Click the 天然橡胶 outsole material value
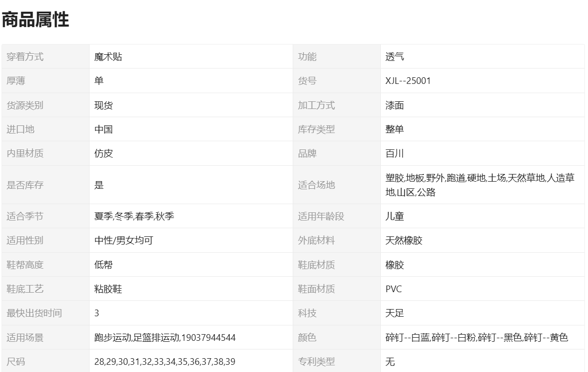This screenshot has height=372, width=588. click(x=404, y=240)
